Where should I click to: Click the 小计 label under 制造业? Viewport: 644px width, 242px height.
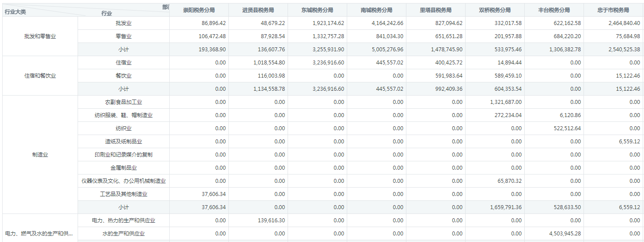124,207
